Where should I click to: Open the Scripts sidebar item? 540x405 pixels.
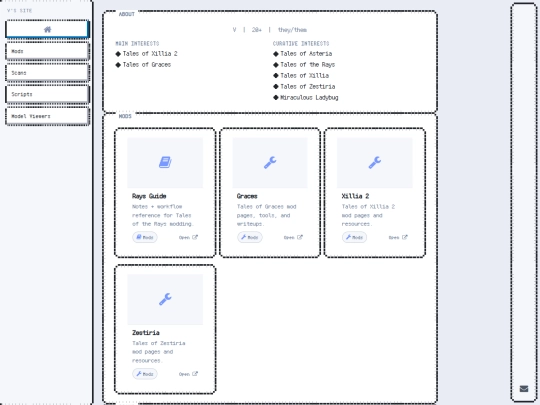tap(47, 94)
